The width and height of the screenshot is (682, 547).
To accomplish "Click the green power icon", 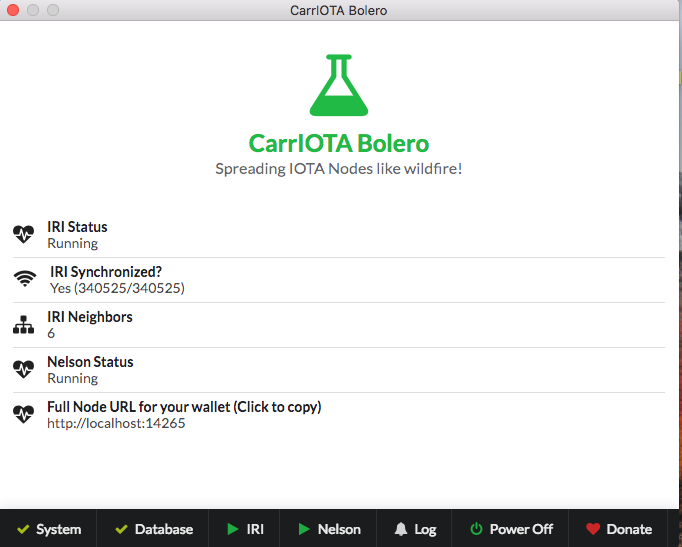I will [x=476, y=529].
